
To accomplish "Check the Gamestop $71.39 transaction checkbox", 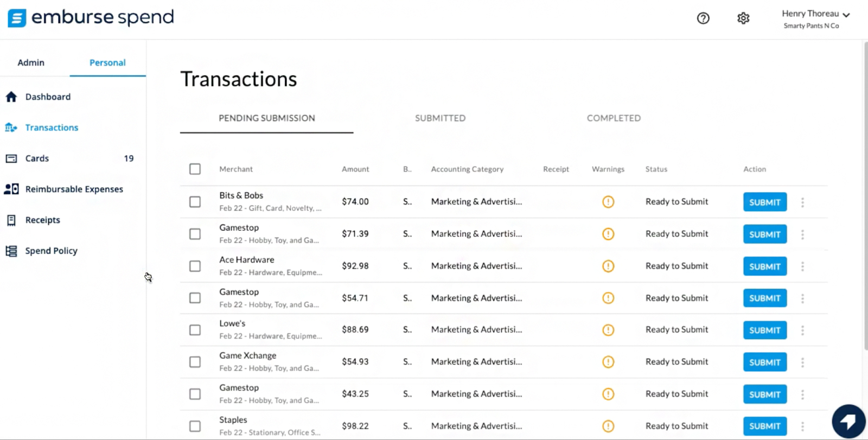I will pos(195,234).
